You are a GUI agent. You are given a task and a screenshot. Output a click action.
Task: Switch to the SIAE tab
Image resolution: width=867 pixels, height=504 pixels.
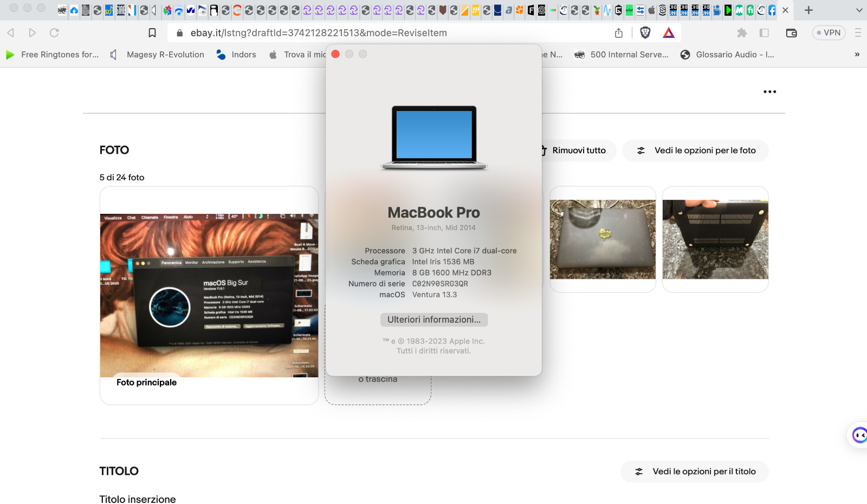(120, 10)
